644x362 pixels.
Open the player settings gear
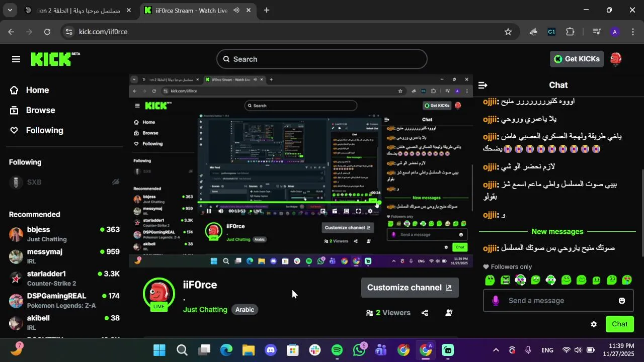tap(370, 211)
